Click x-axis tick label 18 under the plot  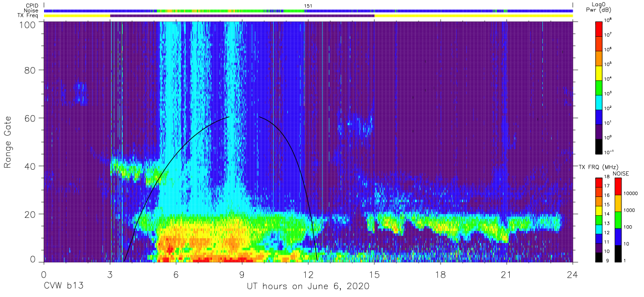tap(441, 274)
